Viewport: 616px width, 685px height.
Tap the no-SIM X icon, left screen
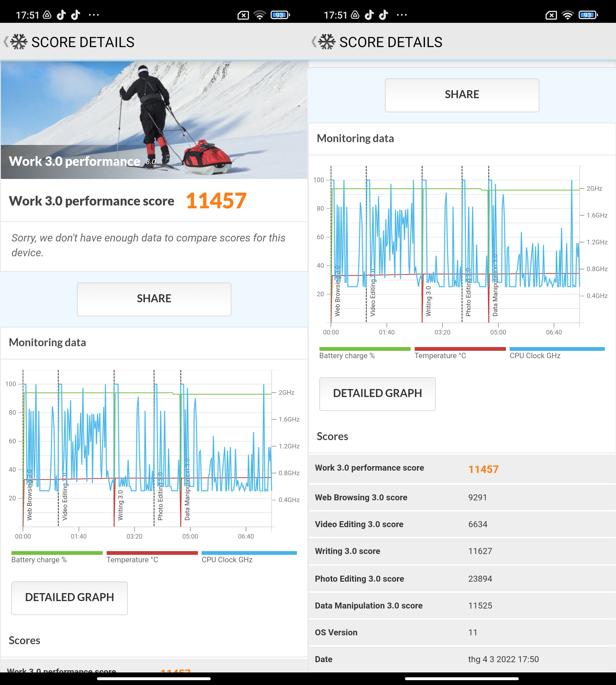coord(243,15)
